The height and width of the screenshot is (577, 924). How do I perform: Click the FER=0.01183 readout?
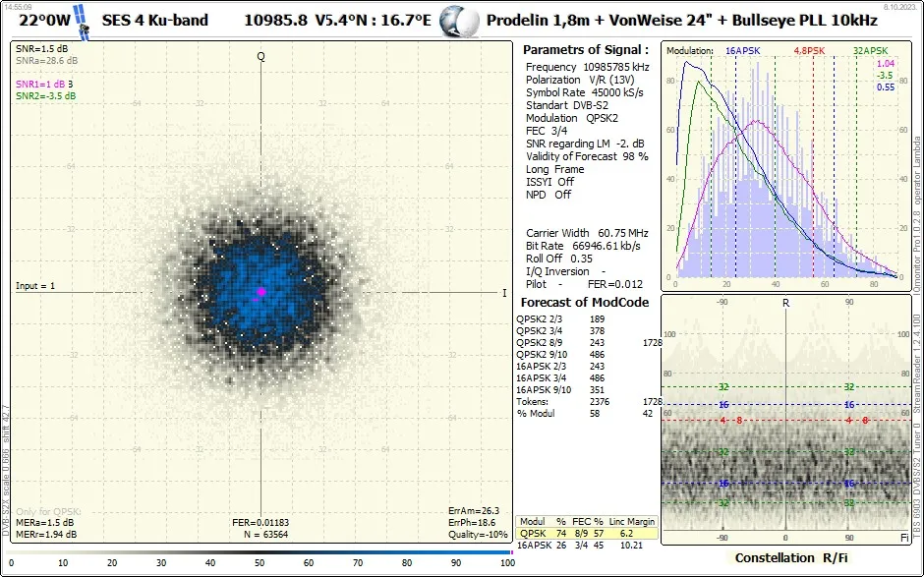pos(260,522)
